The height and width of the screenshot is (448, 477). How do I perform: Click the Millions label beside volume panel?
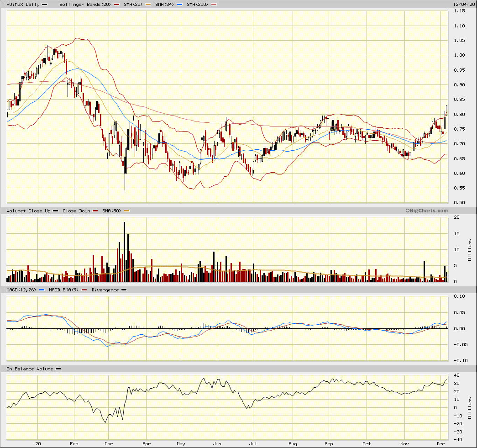pyautogui.click(x=470, y=250)
